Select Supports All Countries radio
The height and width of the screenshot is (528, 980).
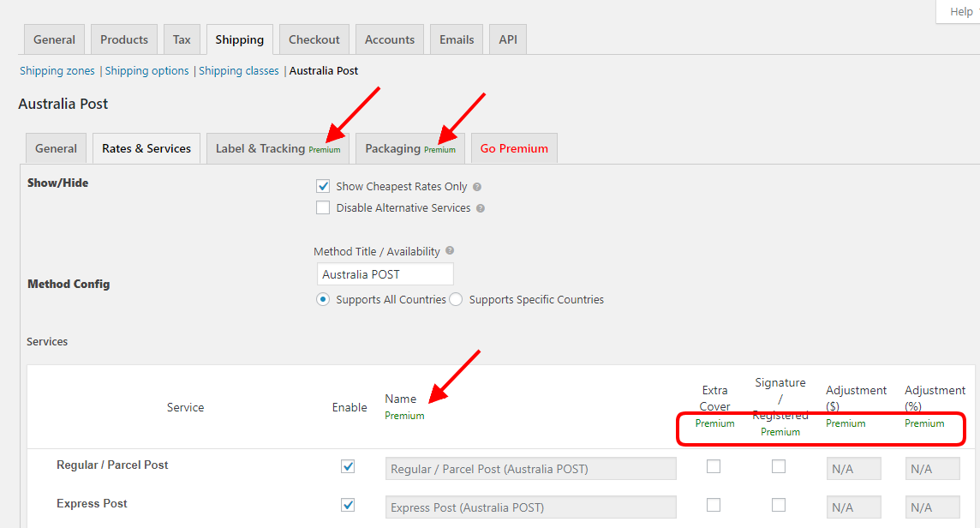(x=322, y=300)
